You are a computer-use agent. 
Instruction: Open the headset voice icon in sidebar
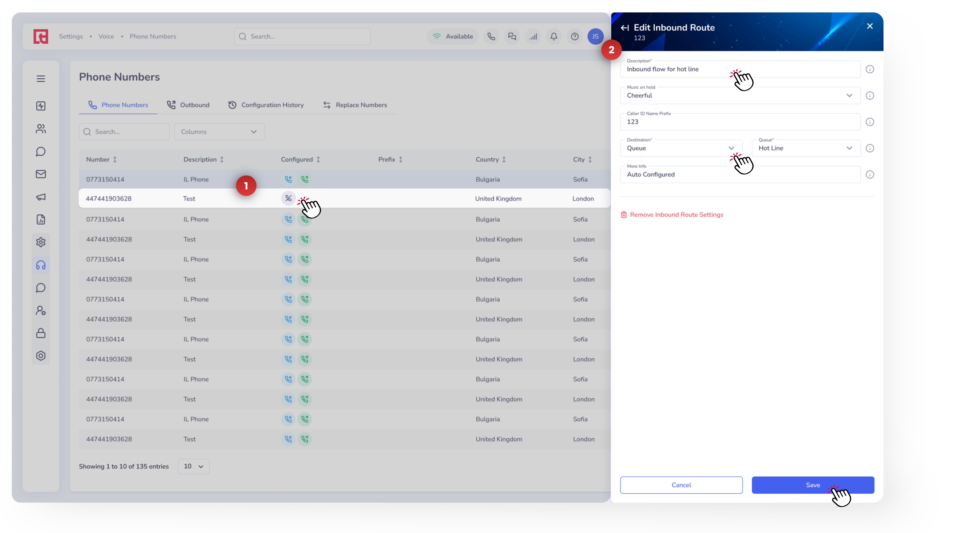(41, 265)
